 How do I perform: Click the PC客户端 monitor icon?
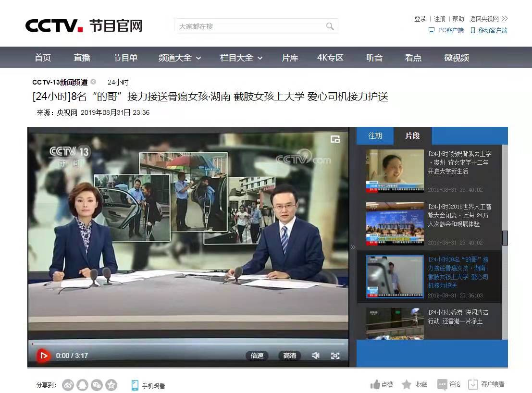tap(432, 30)
